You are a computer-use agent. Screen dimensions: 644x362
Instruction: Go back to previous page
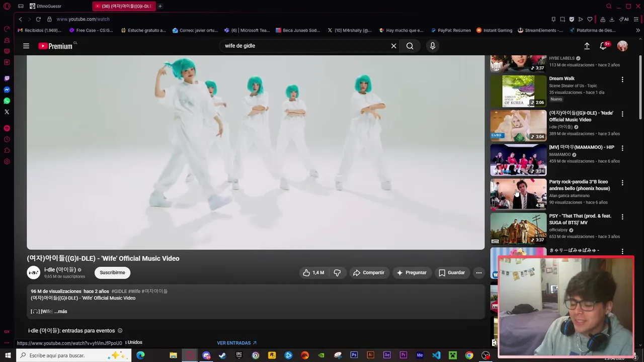coord(20,19)
